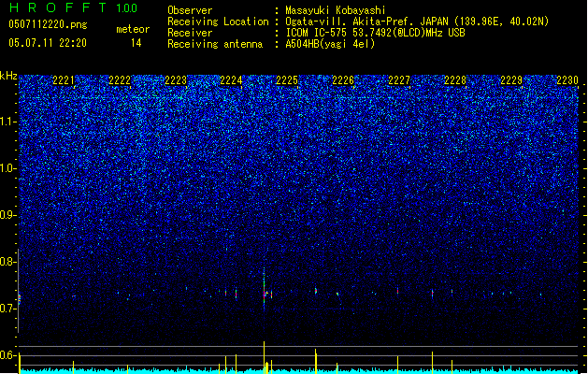Click the 1.0 kHz axis label

tap(7, 168)
